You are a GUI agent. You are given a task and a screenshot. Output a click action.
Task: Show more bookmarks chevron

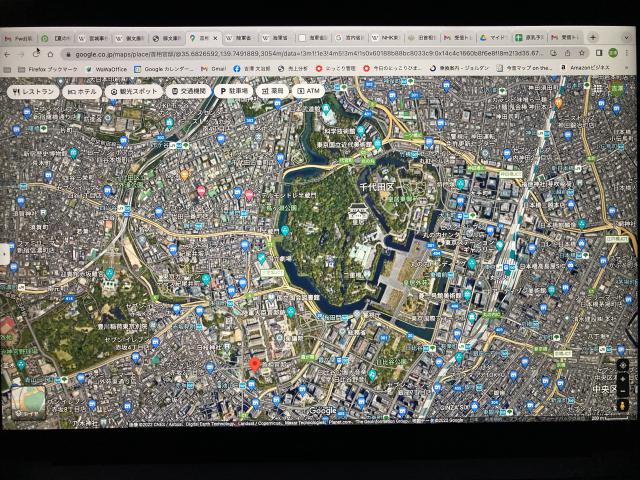click(x=627, y=67)
